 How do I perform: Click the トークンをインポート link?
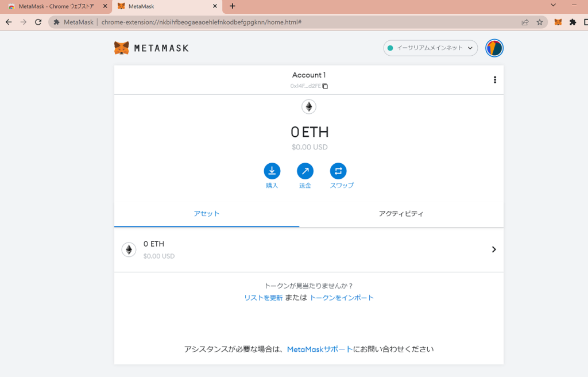pyautogui.click(x=342, y=298)
